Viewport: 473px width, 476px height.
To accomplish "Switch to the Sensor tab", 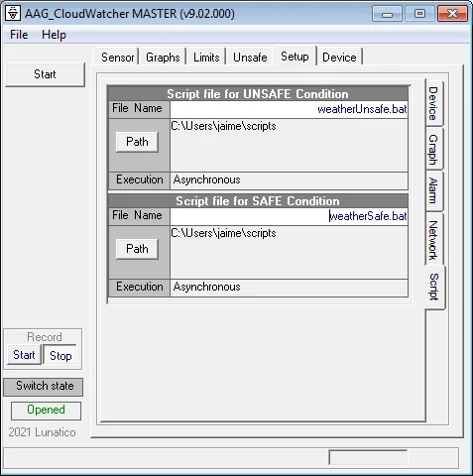I will [x=117, y=58].
